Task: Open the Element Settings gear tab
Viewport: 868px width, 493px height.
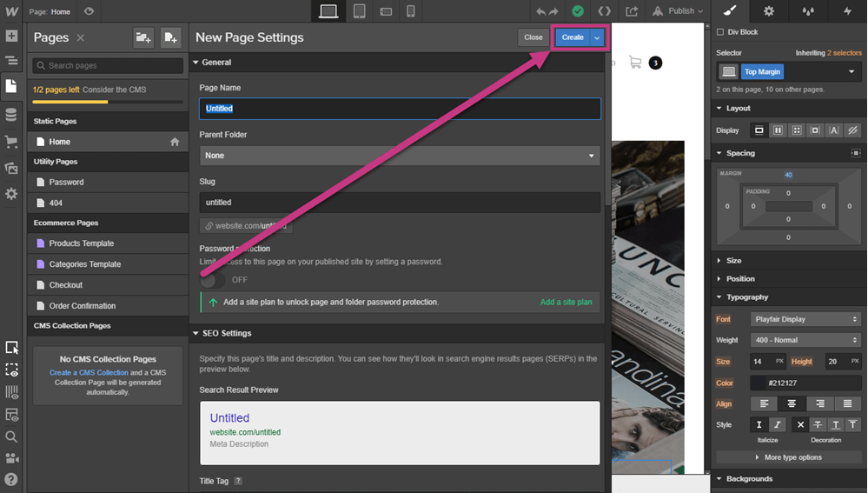Action: click(x=769, y=11)
